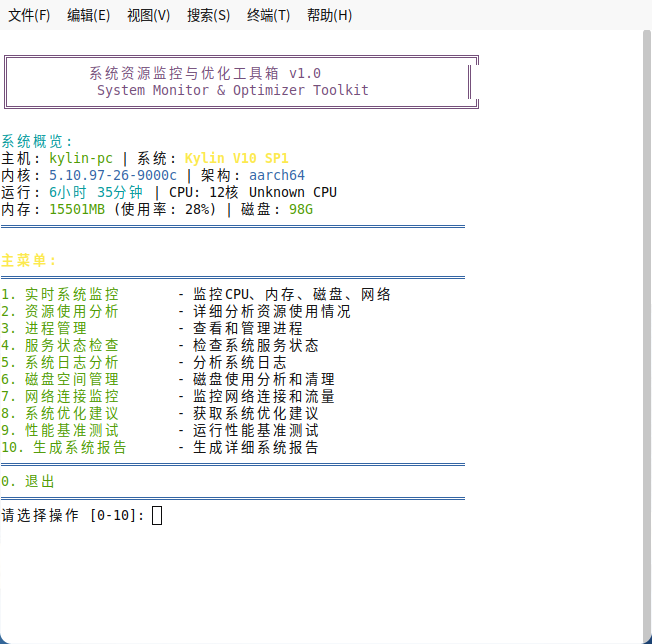The image size is (652, 644).
Task: Click the cursor box after 请选择操作 prompt
Action: coord(157,515)
